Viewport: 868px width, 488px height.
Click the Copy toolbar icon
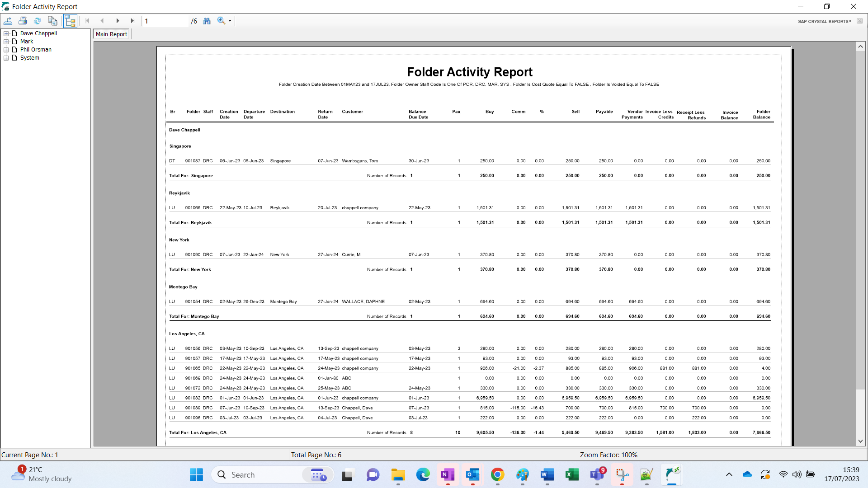pos(53,21)
